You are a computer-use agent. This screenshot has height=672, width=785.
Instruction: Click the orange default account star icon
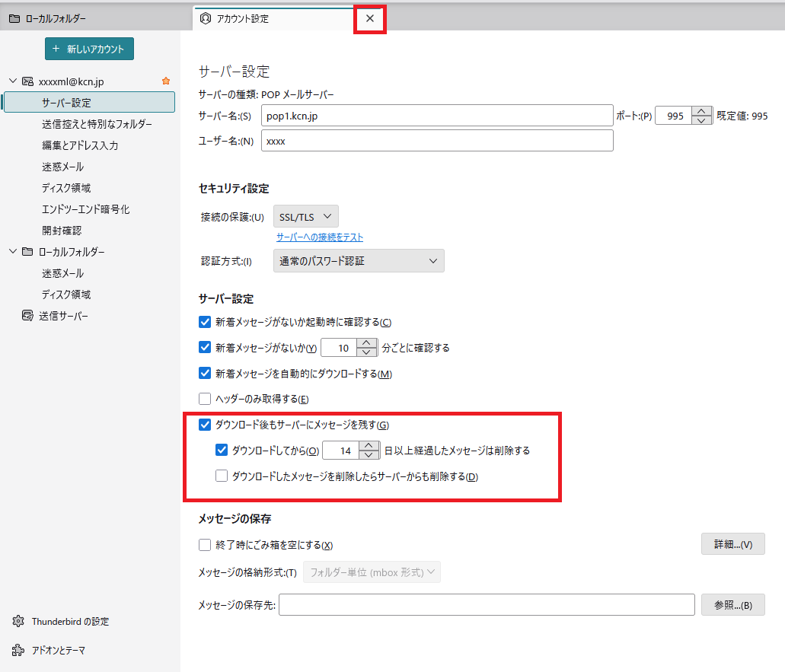[166, 81]
